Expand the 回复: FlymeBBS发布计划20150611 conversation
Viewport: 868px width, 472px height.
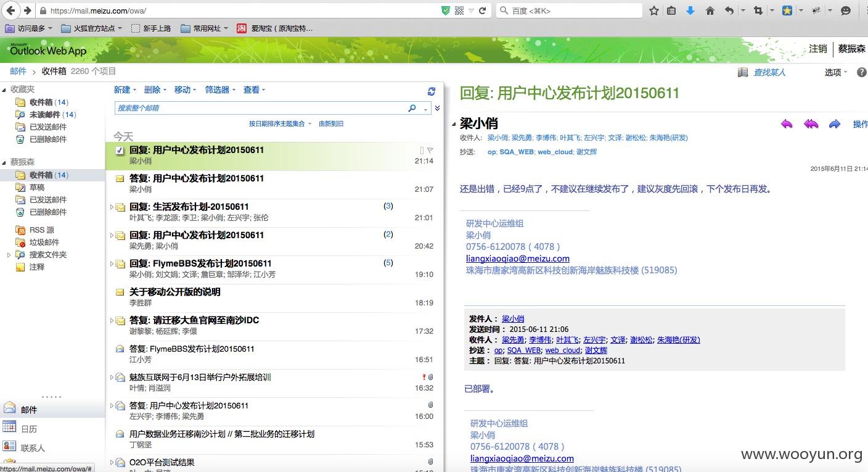point(112,263)
